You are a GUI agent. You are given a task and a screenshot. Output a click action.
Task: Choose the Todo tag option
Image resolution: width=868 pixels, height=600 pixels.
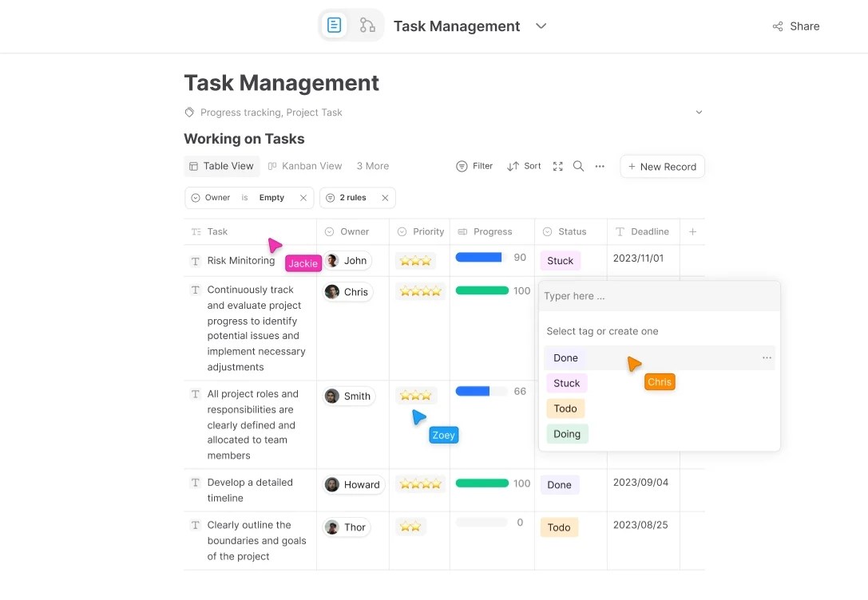565,409
